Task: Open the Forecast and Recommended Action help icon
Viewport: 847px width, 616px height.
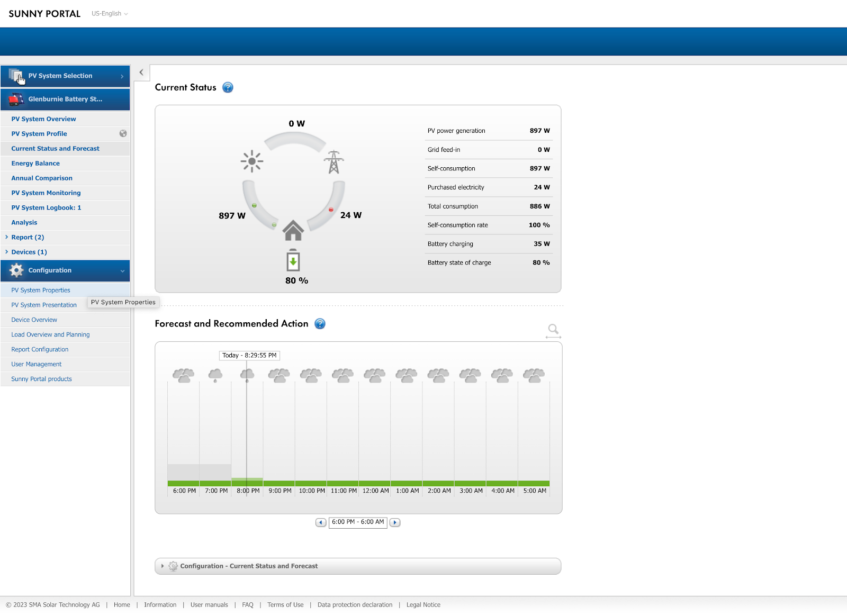Action: (x=320, y=323)
